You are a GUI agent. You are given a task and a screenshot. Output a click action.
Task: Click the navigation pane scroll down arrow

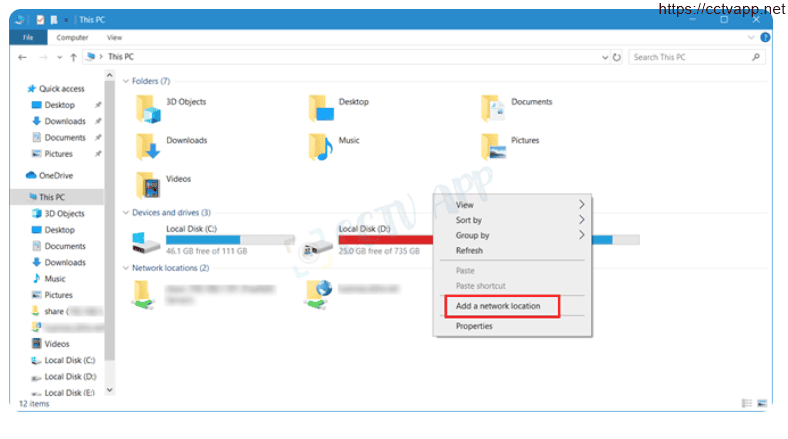point(110,391)
